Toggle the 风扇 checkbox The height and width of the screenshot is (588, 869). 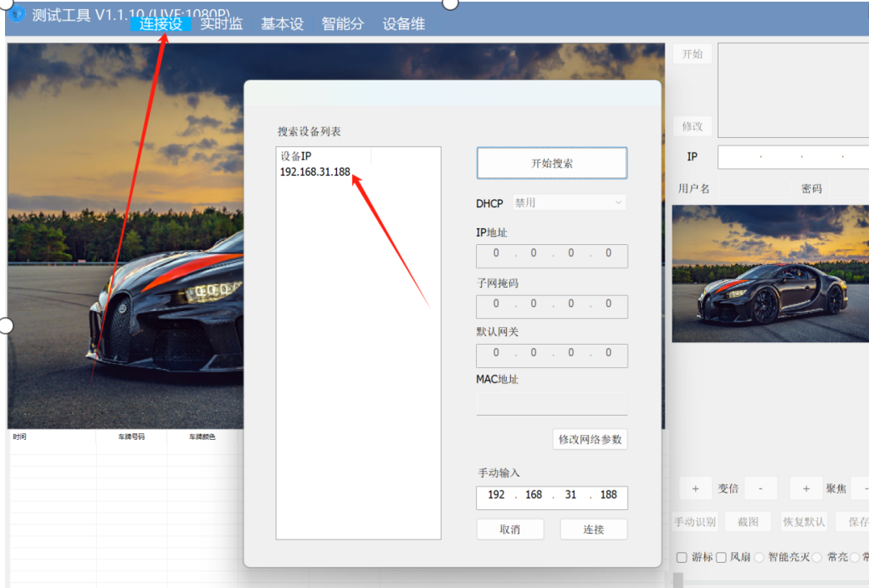[x=721, y=558]
